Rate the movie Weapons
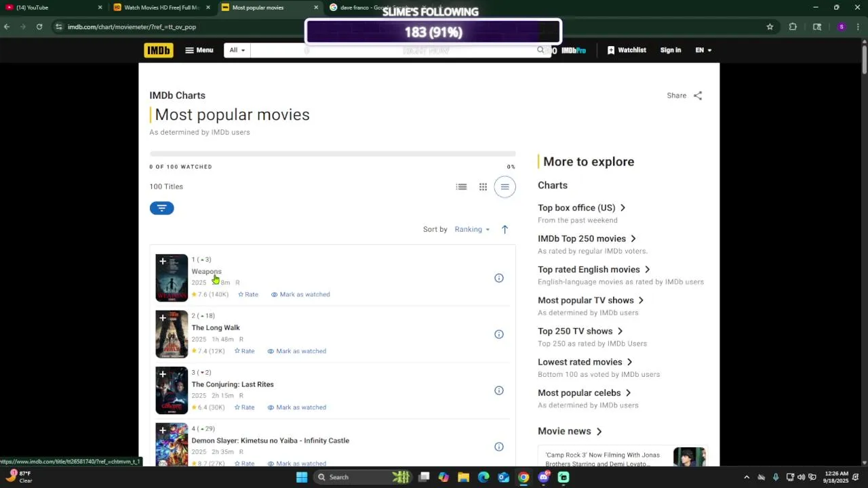The image size is (868, 488). [x=248, y=294]
